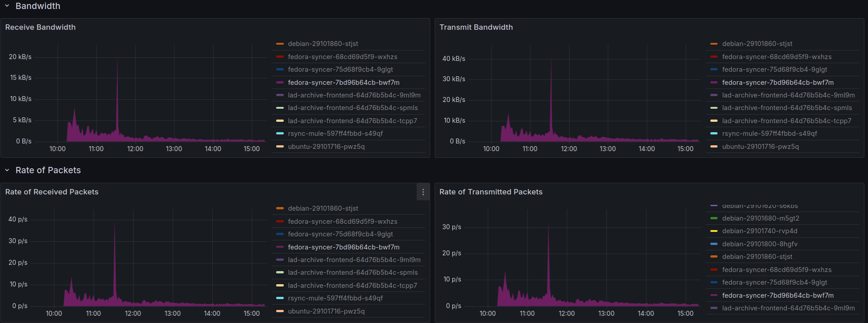The width and height of the screenshot is (868, 323).
Task: Select rsync-mule-597ff4fbbd-s49qf in Transmit Bandwidth legend
Action: pos(769,134)
